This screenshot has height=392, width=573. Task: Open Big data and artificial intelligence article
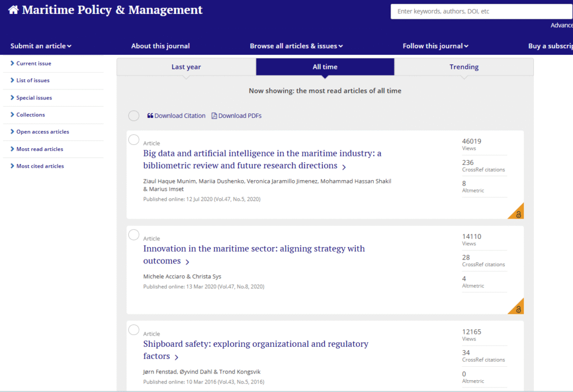[x=262, y=159]
